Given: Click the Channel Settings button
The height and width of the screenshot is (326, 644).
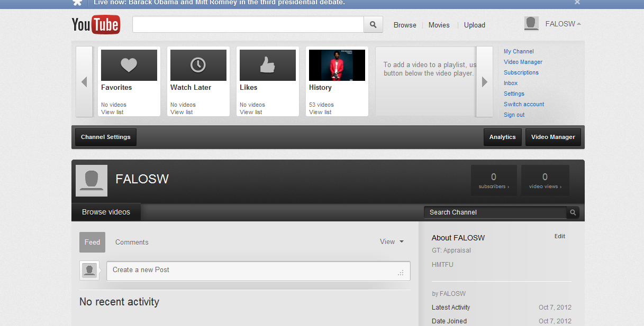Looking at the screenshot, I should tap(106, 137).
